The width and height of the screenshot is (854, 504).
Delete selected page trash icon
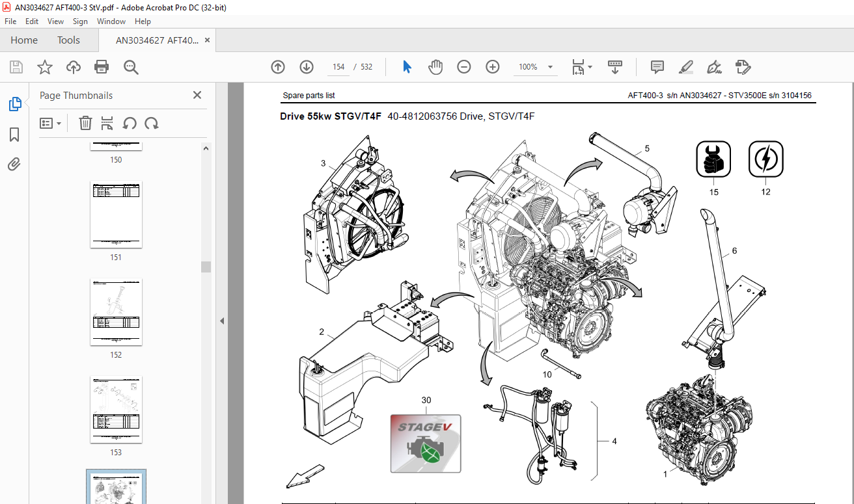(x=85, y=123)
